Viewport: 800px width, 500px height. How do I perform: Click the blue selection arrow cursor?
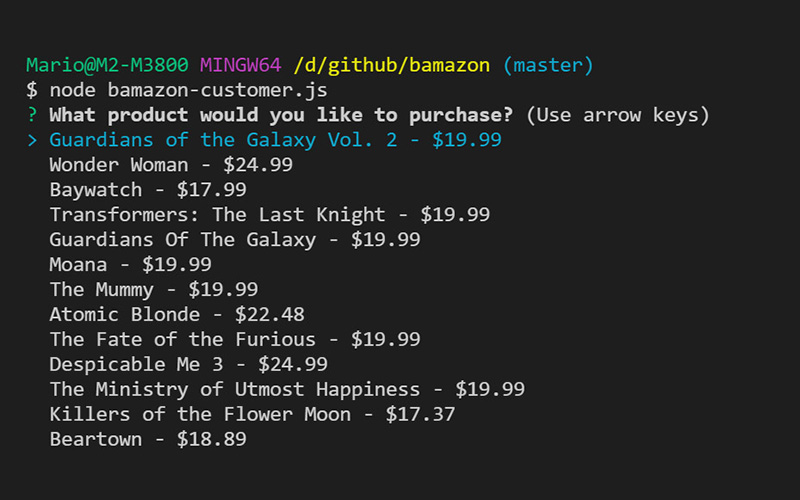(32, 140)
